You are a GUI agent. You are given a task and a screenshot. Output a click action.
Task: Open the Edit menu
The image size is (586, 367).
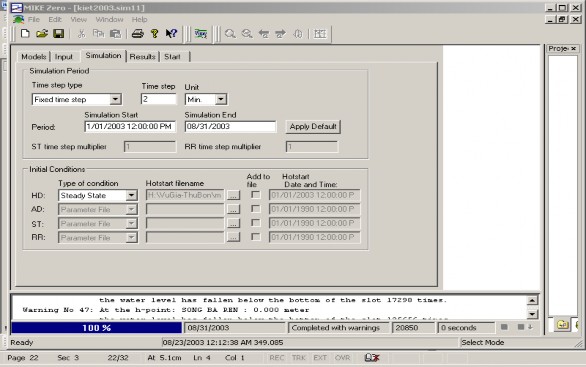55,19
